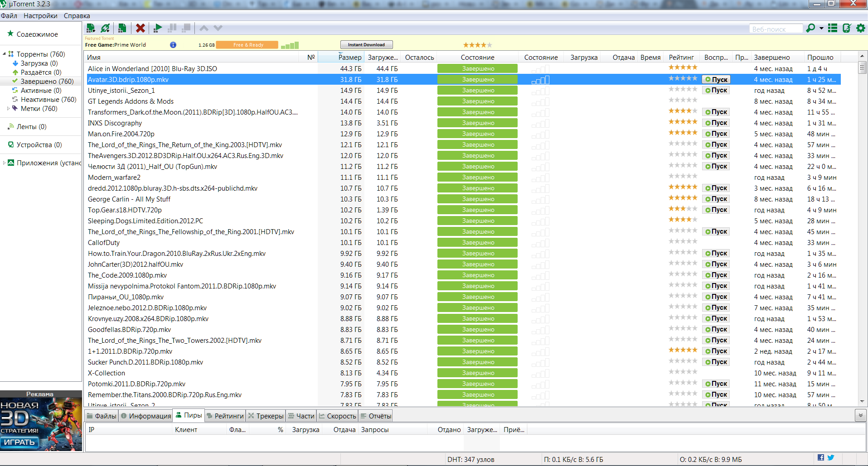Click the Twitter icon in status bar

pyautogui.click(x=831, y=458)
